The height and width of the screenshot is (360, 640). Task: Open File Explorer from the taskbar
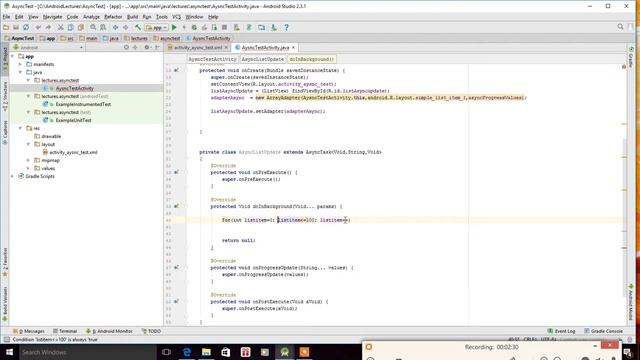(206, 352)
